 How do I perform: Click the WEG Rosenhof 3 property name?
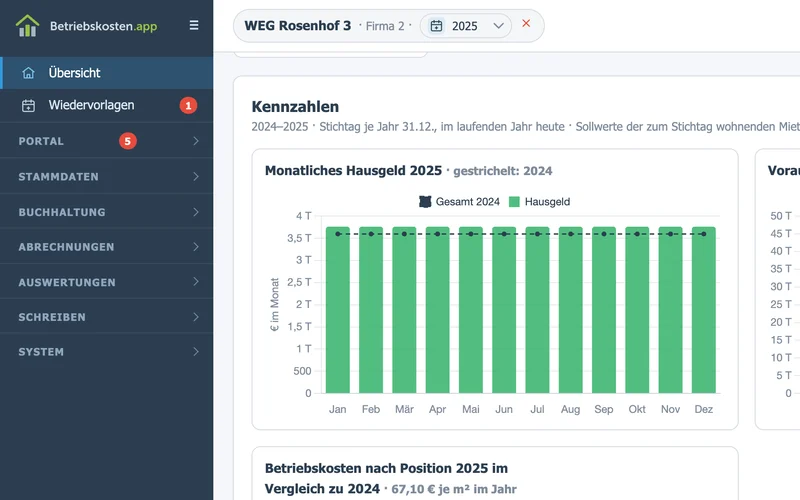pos(297,26)
